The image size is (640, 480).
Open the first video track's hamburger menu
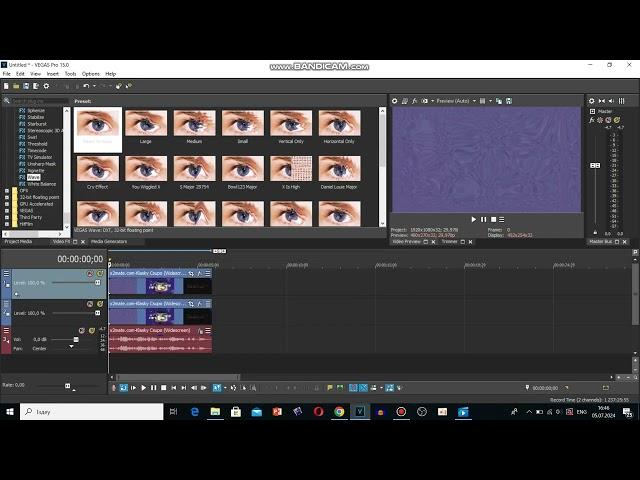[7, 273]
